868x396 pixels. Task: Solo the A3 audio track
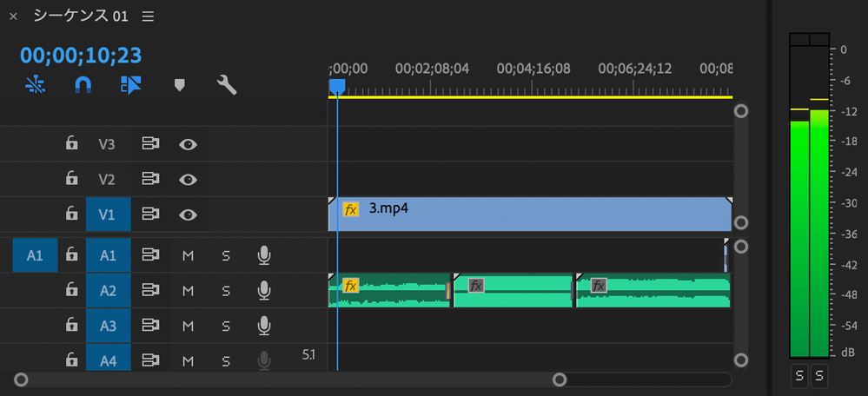tap(226, 326)
